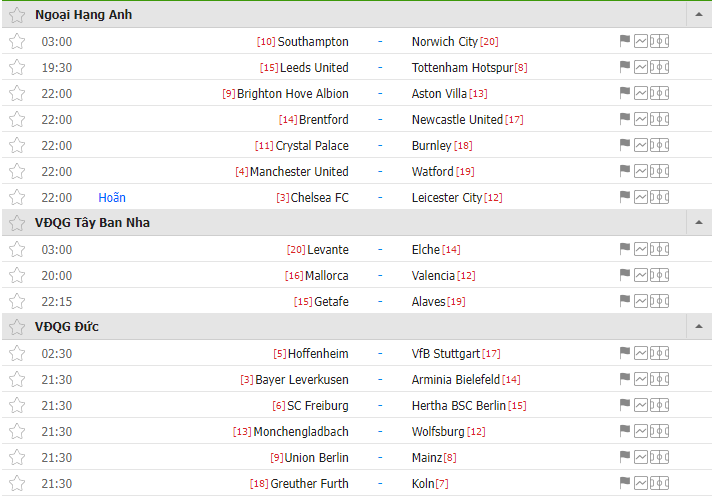The width and height of the screenshot is (713, 496).
Task: Collapse the Ngoại Hạng Anh section
Action: (699, 15)
